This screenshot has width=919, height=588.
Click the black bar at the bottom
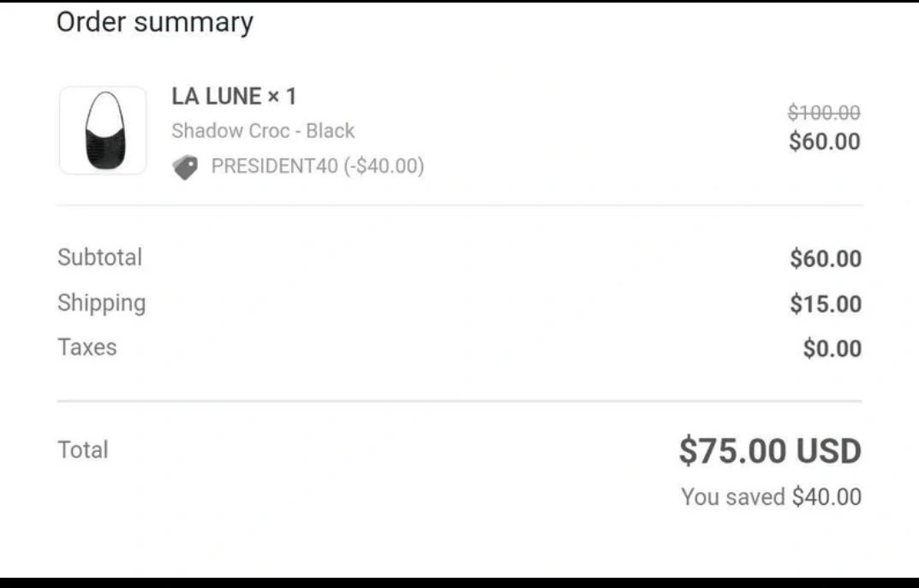pos(459,582)
